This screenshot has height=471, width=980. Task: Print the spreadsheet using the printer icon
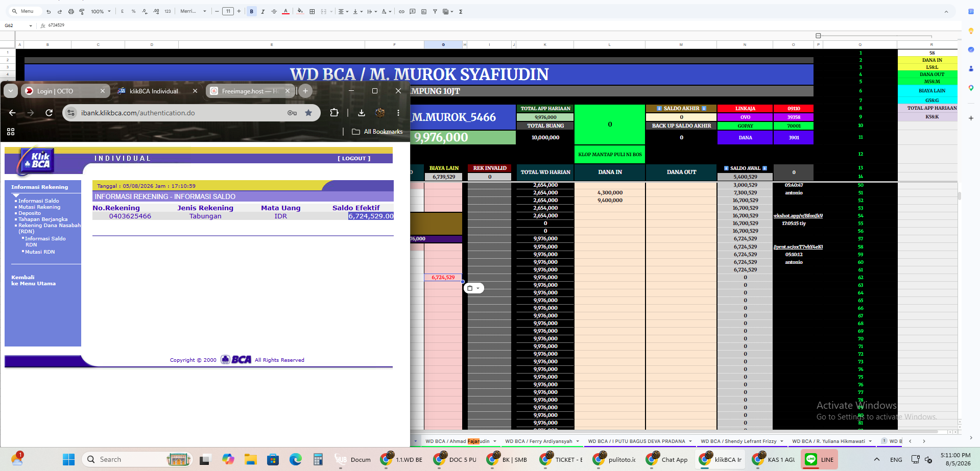point(71,11)
